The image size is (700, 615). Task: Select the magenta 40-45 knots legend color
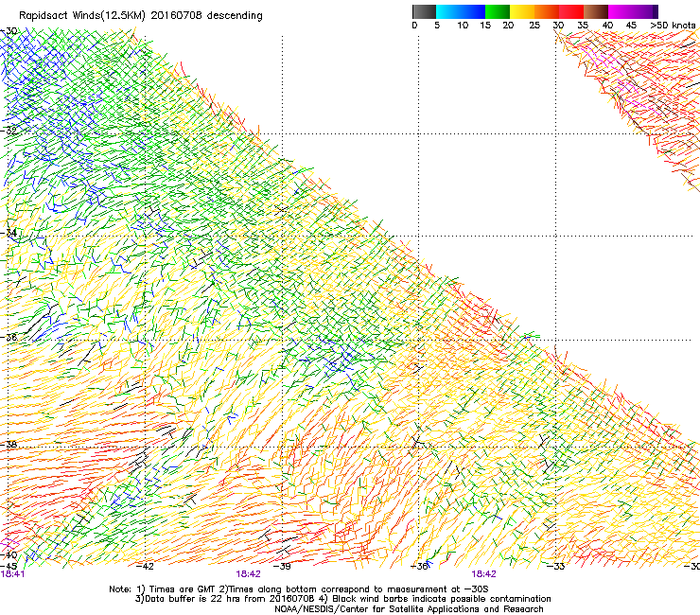pyautogui.click(x=621, y=11)
